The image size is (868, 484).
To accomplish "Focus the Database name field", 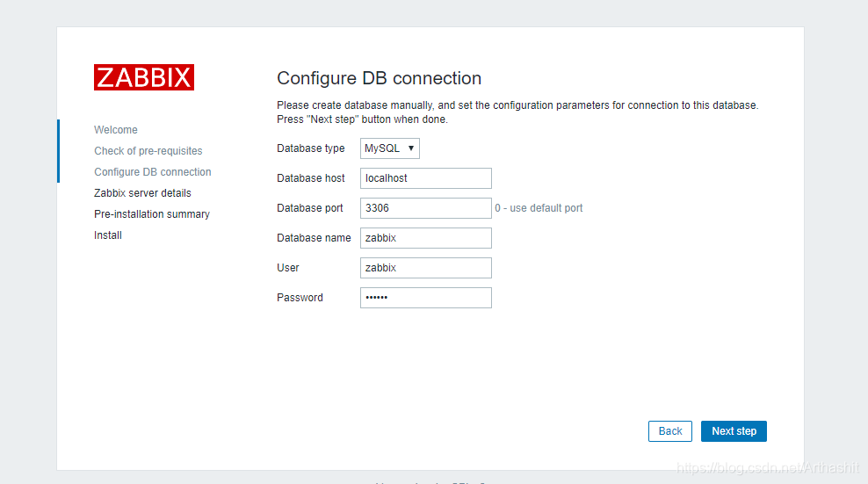I will click(x=426, y=238).
